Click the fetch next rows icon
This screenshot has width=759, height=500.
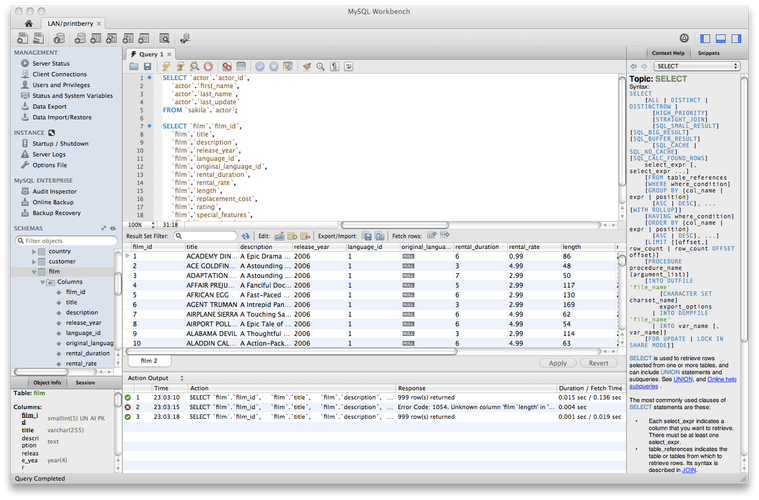[432, 236]
